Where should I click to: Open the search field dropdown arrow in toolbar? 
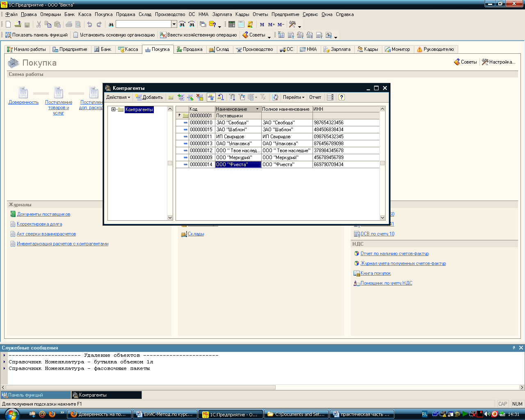pos(174,24)
